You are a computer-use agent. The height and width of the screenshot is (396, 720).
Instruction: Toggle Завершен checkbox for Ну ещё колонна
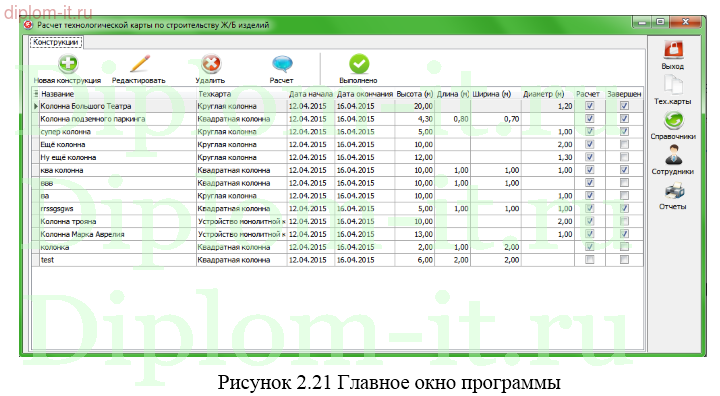tap(624, 157)
